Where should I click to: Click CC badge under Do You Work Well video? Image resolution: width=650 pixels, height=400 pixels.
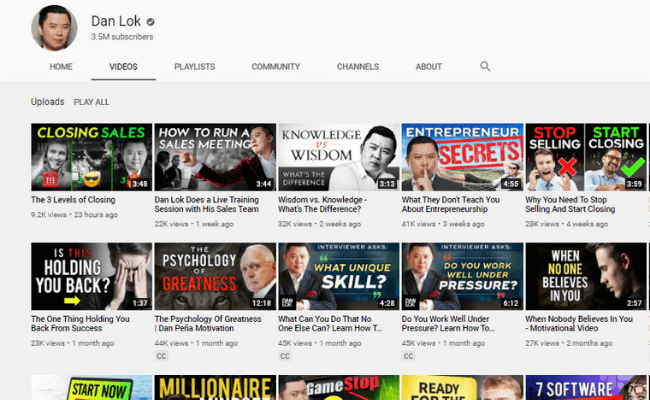(x=408, y=356)
